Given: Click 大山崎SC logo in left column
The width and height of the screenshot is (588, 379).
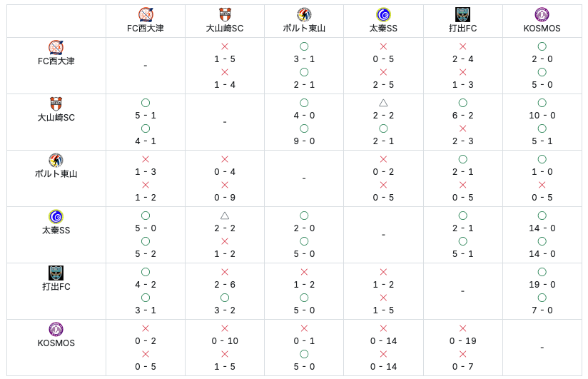Looking at the screenshot, I should (x=56, y=104).
